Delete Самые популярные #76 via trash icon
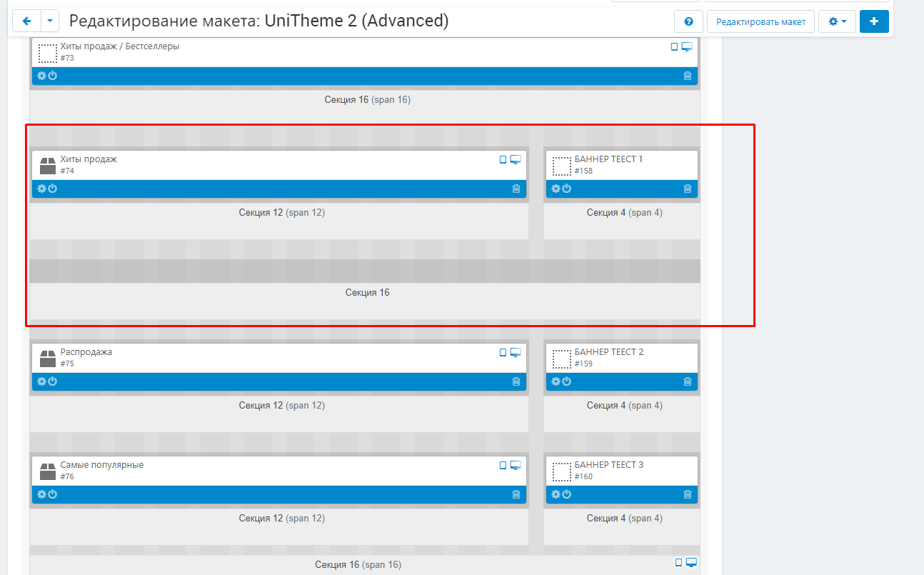This screenshot has width=924, height=575. click(516, 494)
